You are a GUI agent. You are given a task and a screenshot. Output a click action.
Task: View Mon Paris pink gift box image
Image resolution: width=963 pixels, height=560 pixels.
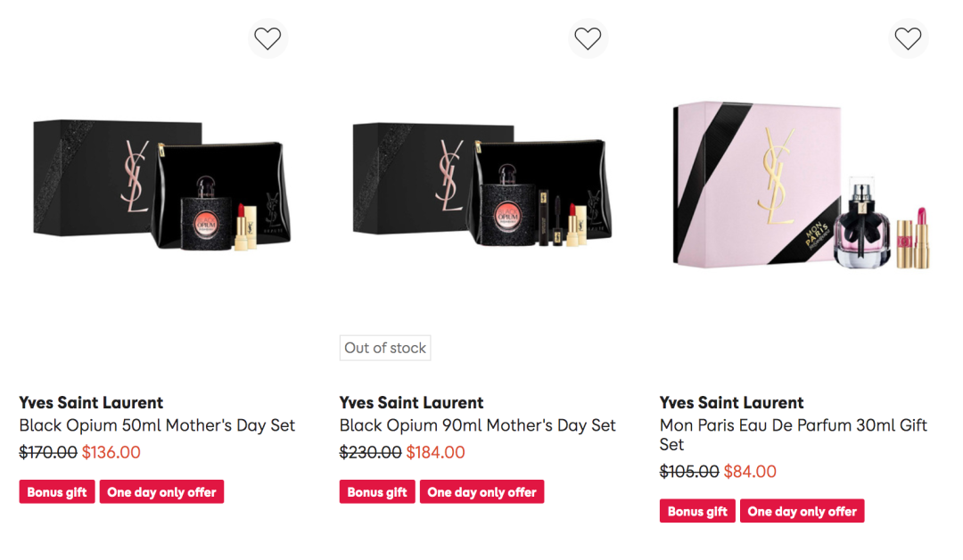click(x=802, y=185)
